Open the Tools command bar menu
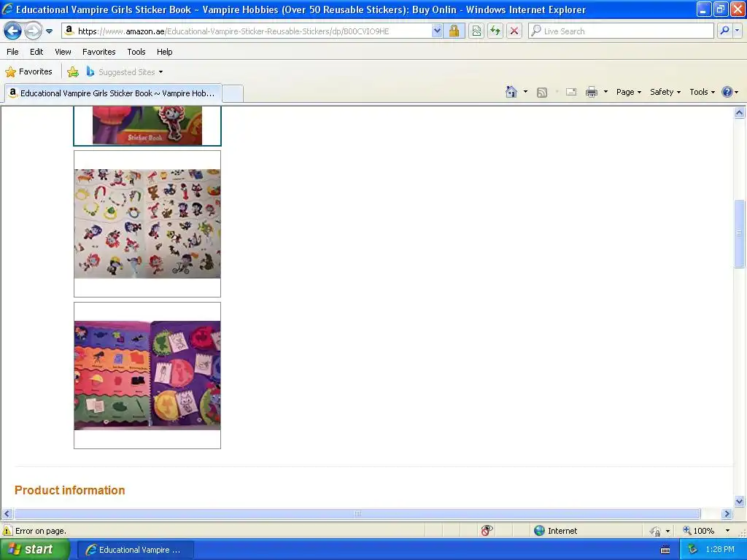This screenshot has width=747, height=560. coord(703,92)
